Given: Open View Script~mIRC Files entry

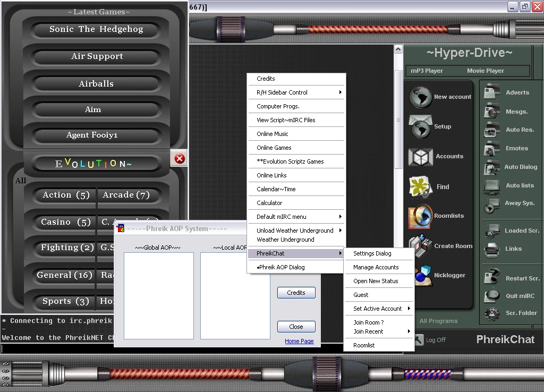Looking at the screenshot, I should tap(296, 120).
